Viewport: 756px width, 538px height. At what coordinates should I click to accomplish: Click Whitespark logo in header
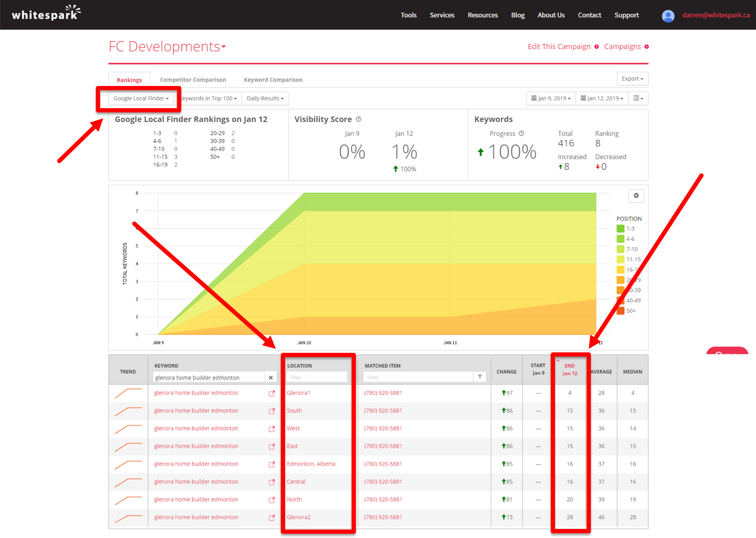(x=46, y=14)
